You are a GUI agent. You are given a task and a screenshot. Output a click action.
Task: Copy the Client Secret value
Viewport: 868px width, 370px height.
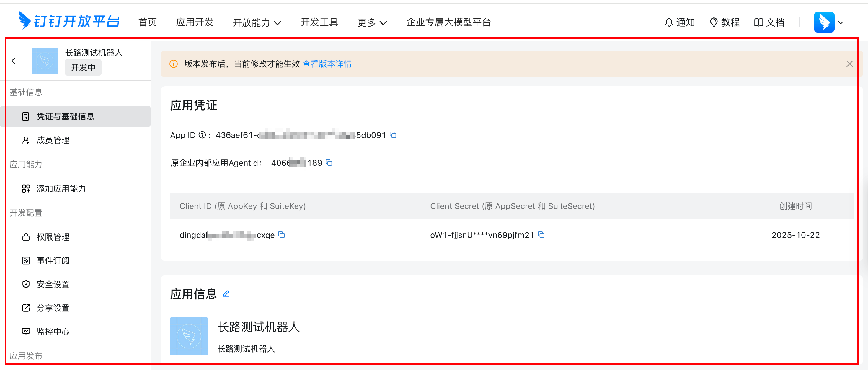point(541,235)
